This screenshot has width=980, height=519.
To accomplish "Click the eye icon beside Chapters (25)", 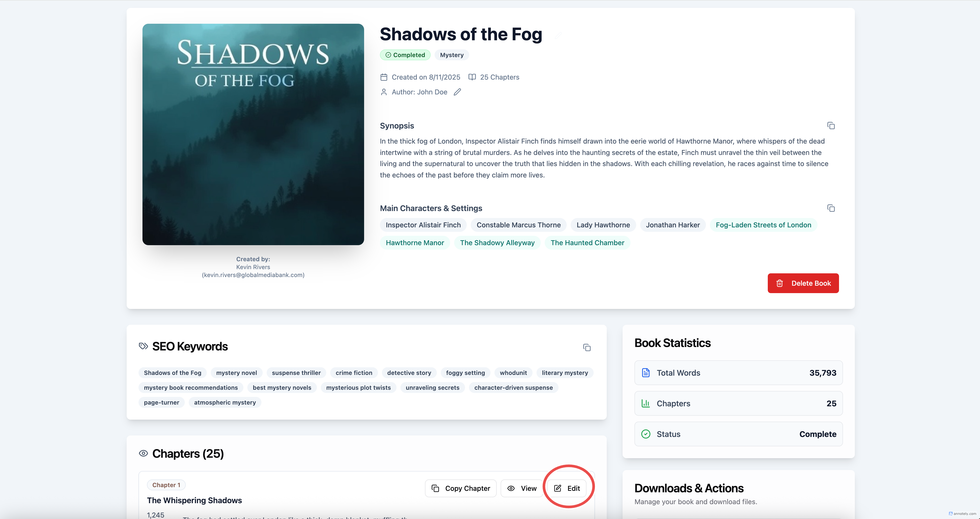I will pyautogui.click(x=143, y=453).
